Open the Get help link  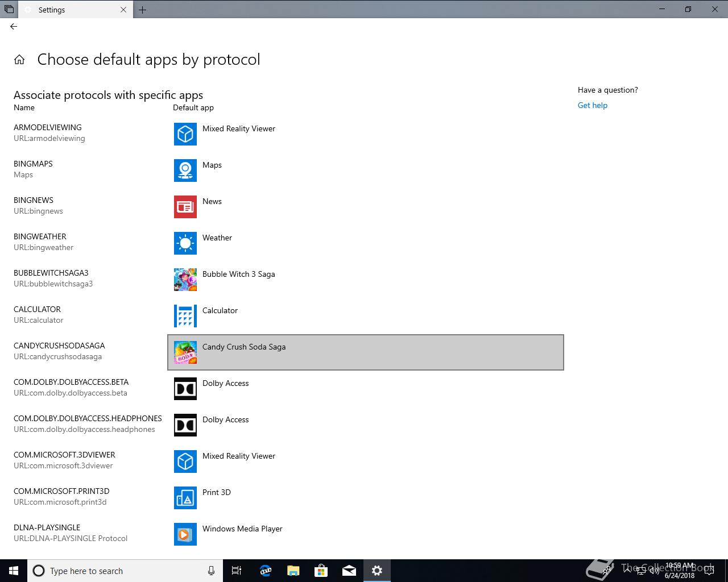pos(593,105)
